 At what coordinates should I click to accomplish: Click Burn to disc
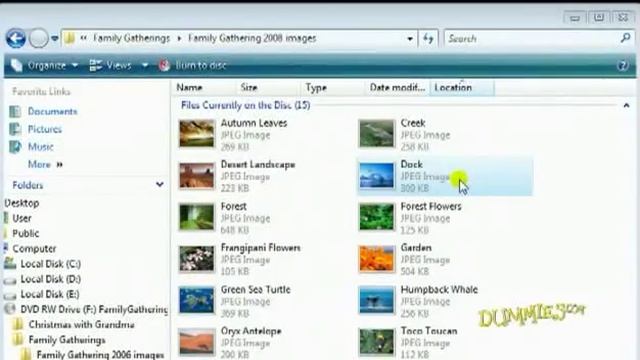tap(193, 65)
